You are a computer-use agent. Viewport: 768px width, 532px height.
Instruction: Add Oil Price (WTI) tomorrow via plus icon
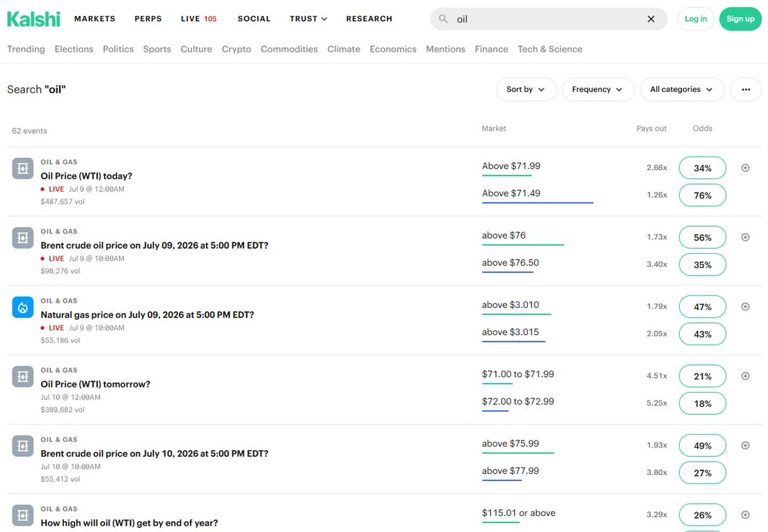point(745,376)
